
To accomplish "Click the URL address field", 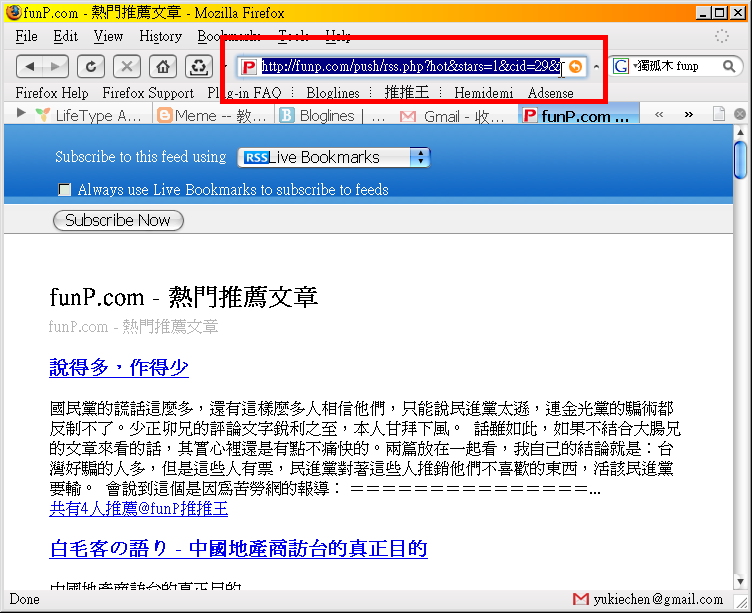I will (411, 66).
